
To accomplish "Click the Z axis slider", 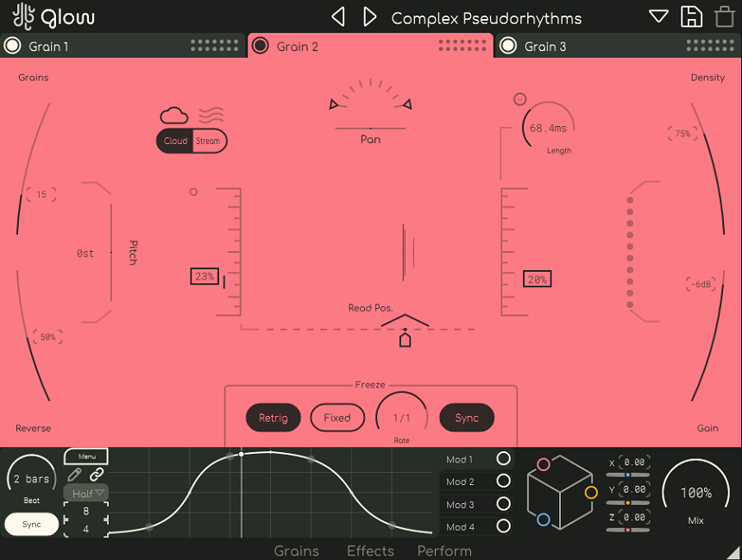I will 628,530.
